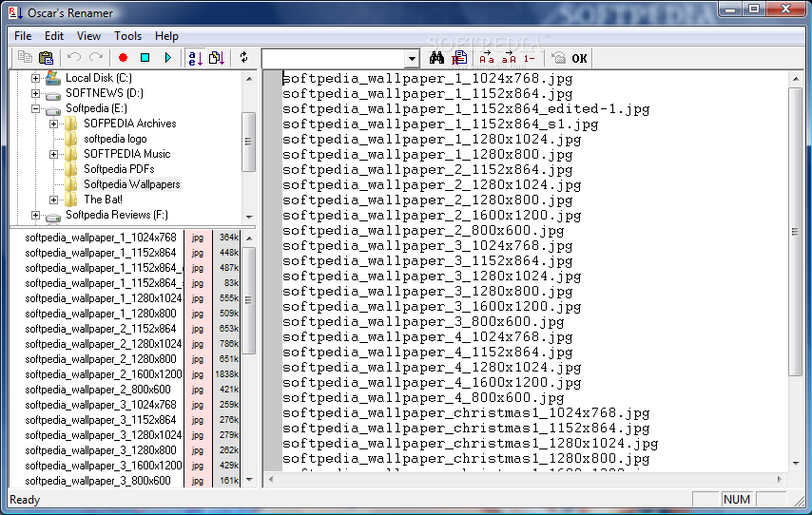Click the red record macro button
812x515 pixels.
tap(123, 57)
